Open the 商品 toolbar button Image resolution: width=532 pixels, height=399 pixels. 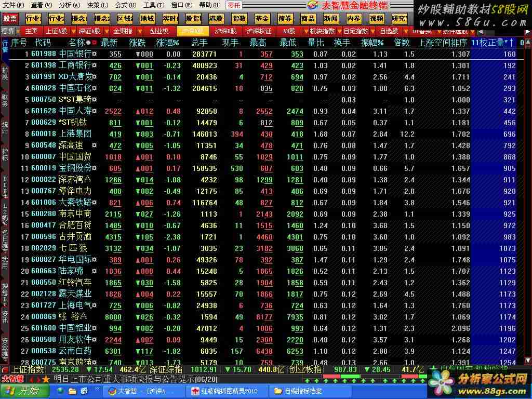(x=308, y=18)
